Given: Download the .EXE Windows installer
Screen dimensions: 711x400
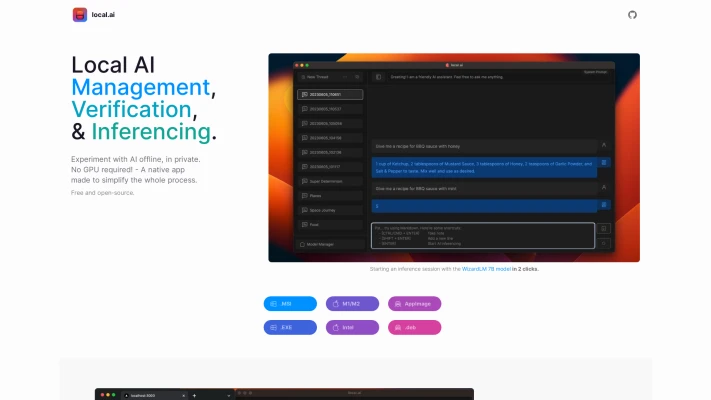Looking at the screenshot, I should (290, 327).
